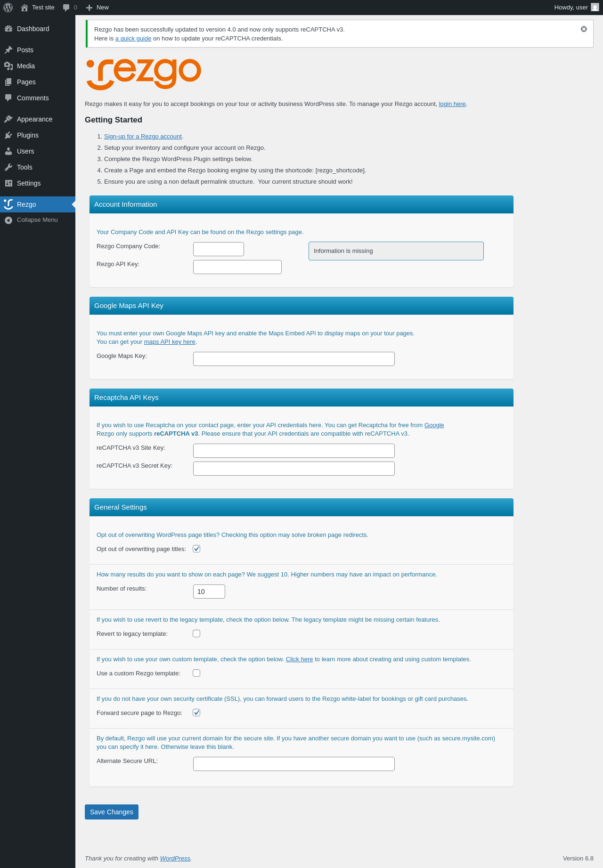Open the Google Recaptcha link
Screen dimensions: 603x868
point(434,425)
